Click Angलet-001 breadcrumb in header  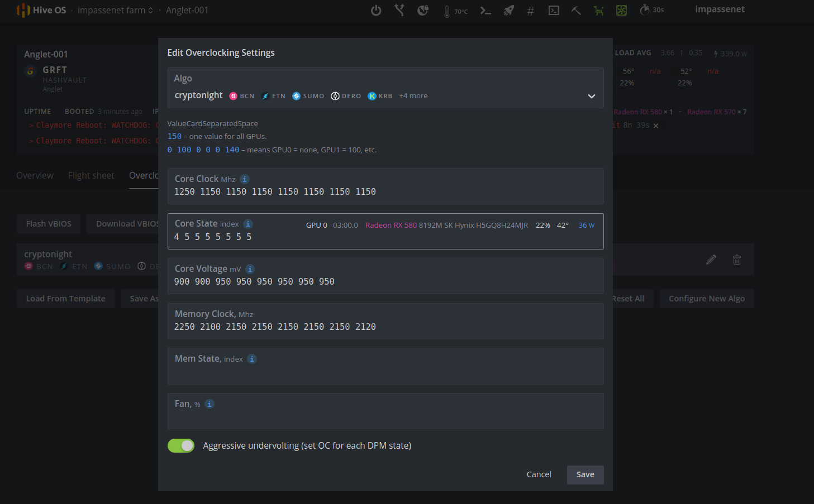tap(187, 10)
